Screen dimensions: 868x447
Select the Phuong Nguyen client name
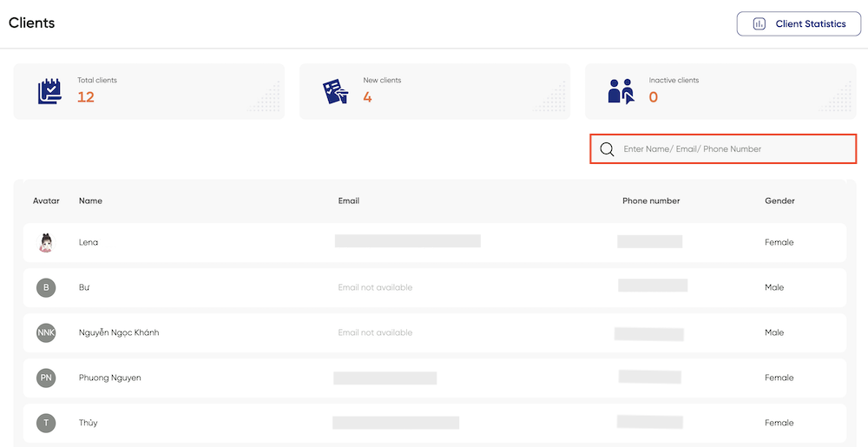tap(109, 378)
